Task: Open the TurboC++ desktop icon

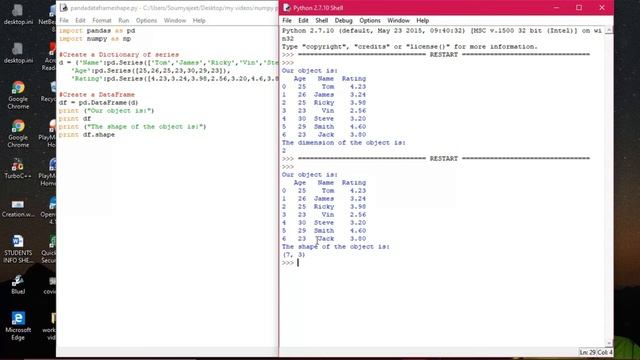Action: click(18, 169)
